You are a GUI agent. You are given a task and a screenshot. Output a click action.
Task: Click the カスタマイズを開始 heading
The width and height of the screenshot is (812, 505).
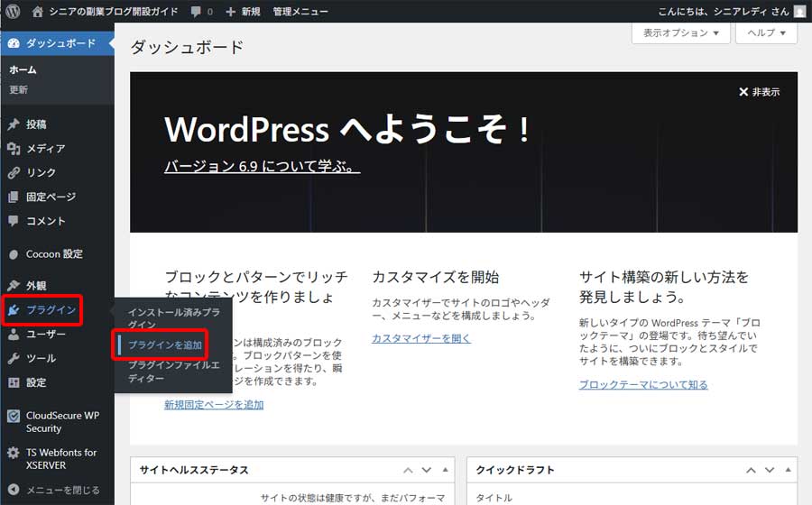pos(436,278)
